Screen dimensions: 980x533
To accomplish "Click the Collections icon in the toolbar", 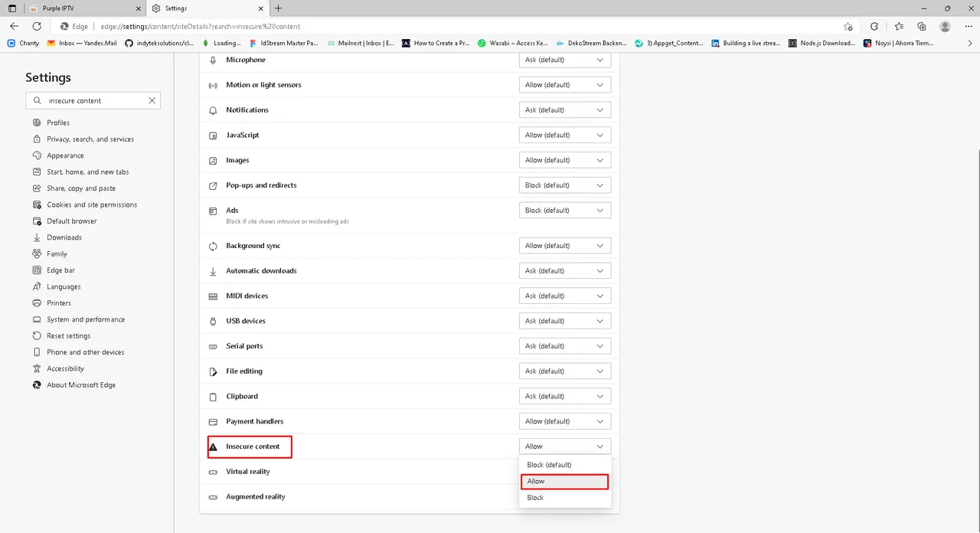I will 923,25.
